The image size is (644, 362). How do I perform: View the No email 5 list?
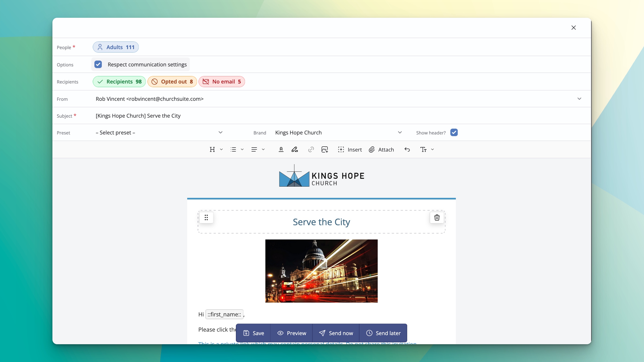coord(222,82)
